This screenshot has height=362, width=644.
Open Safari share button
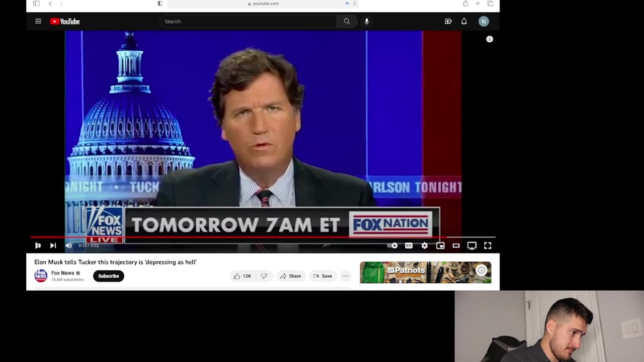[x=466, y=4]
